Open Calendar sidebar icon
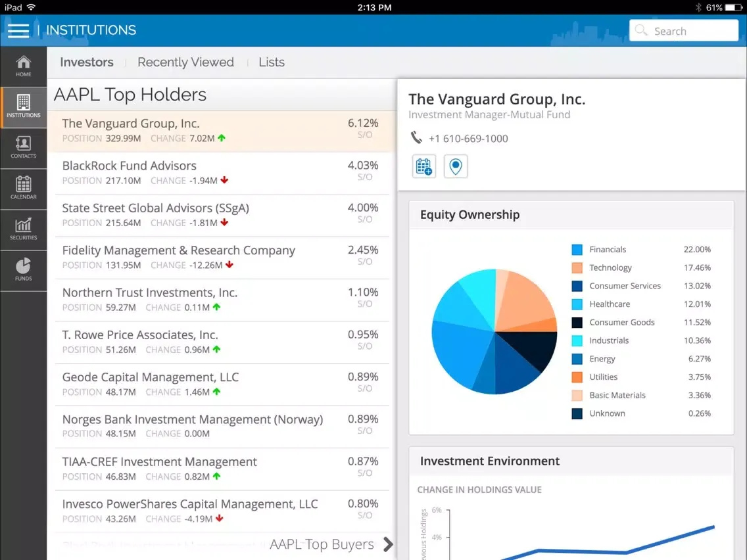 point(24,189)
